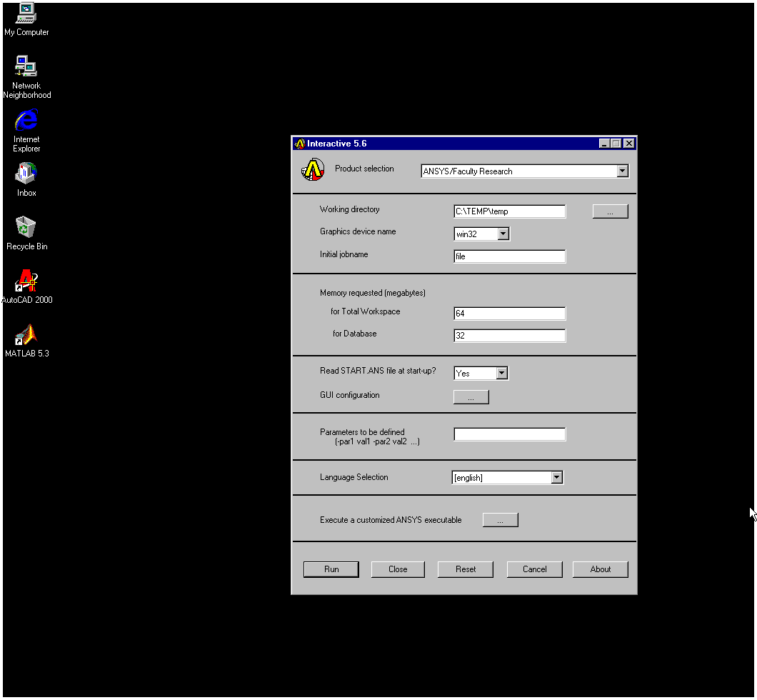Open the Graphics device name dropdown
This screenshot has width=757, height=700.
tap(503, 234)
